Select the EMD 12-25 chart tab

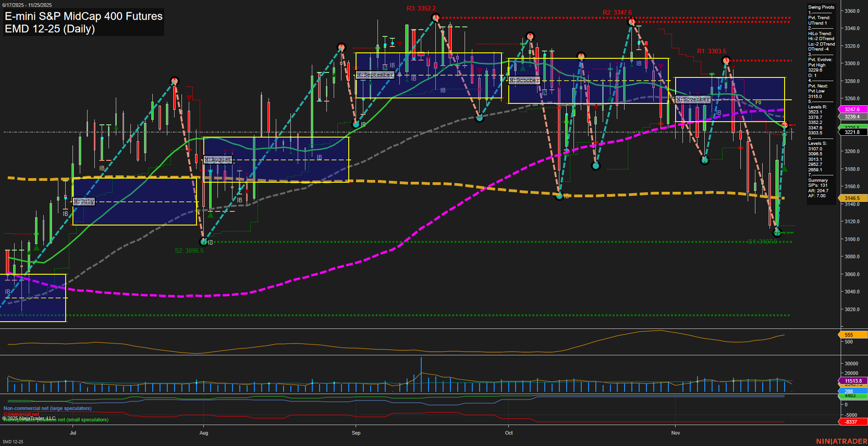[13, 441]
